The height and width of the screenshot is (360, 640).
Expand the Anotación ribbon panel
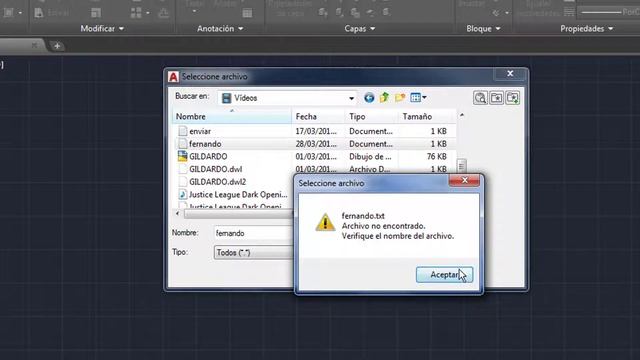click(220, 29)
